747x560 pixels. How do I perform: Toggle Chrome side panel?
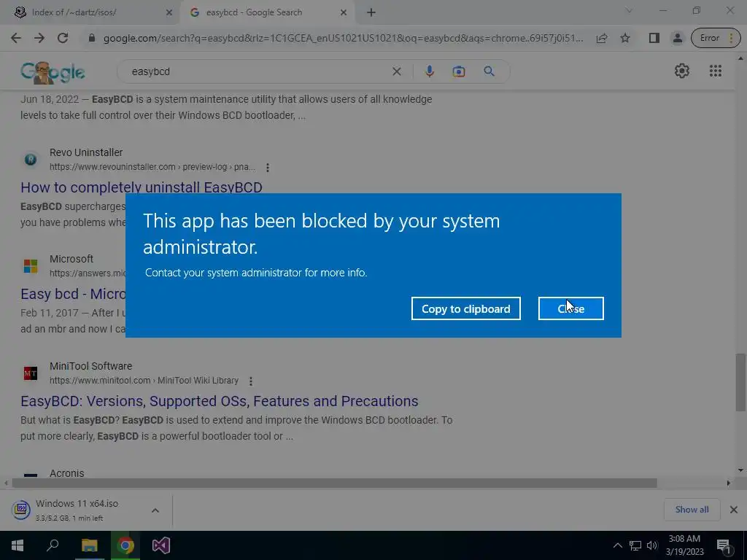click(654, 38)
